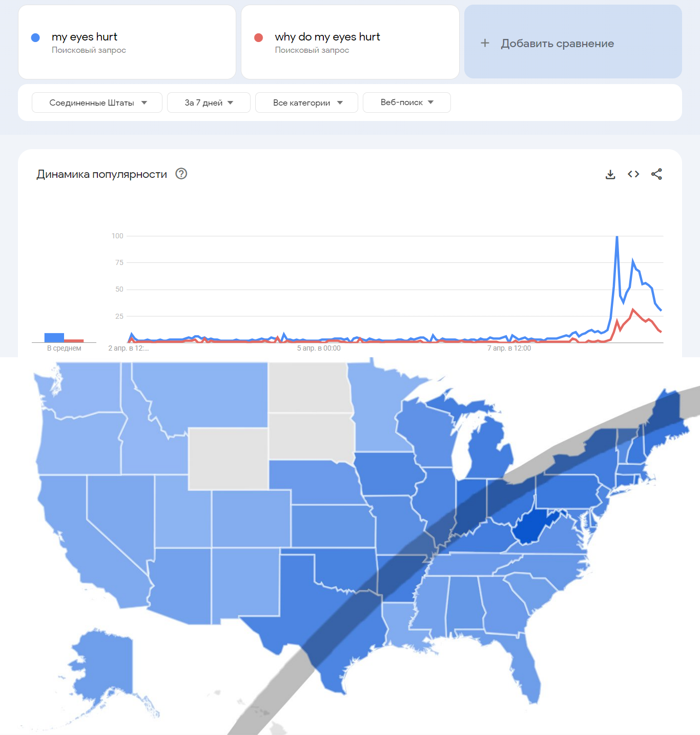This screenshot has width=700, height=735.
Task: Select the Добавить сравнение button
Action: pos(573,42)
